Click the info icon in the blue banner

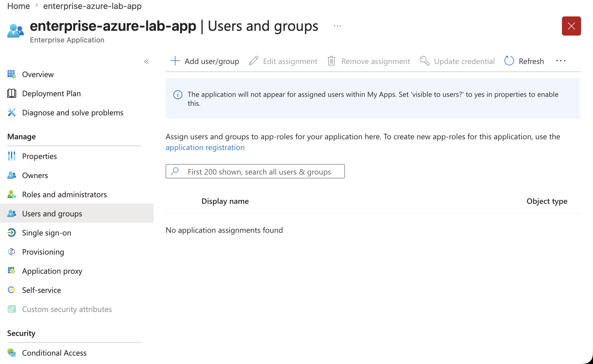(x=178, y=95)
